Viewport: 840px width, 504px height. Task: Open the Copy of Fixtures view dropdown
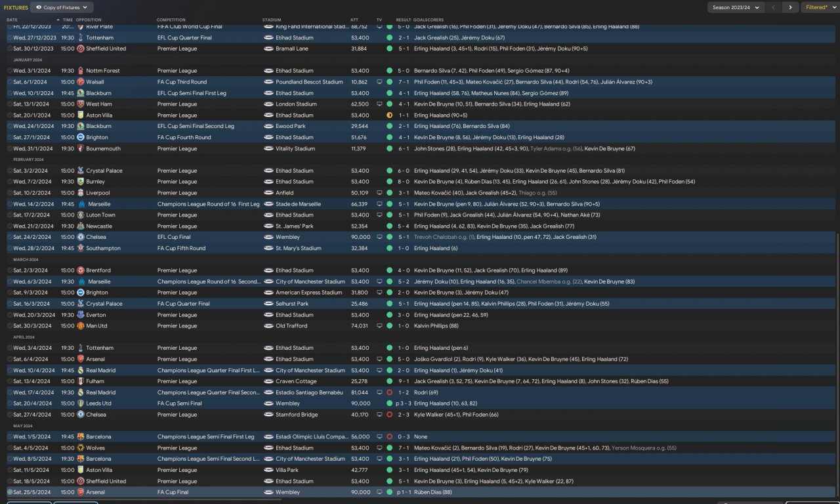click(x=62, y=7)
